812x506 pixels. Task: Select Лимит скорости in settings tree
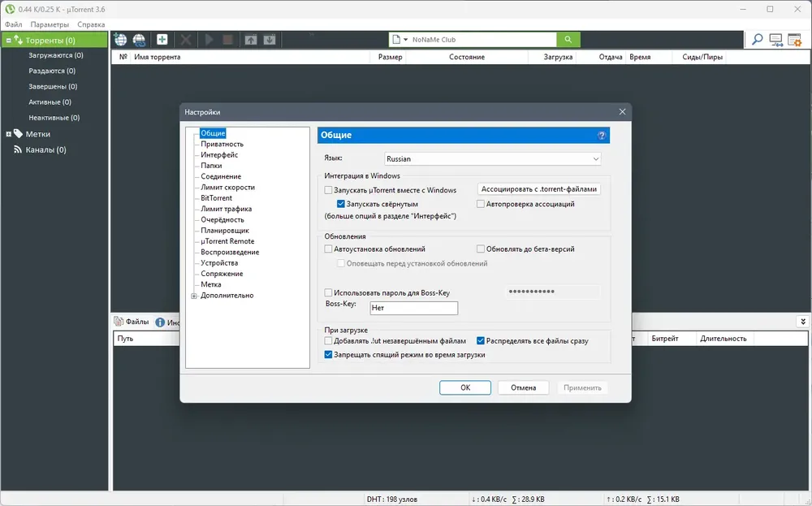(x=227, y=188)
